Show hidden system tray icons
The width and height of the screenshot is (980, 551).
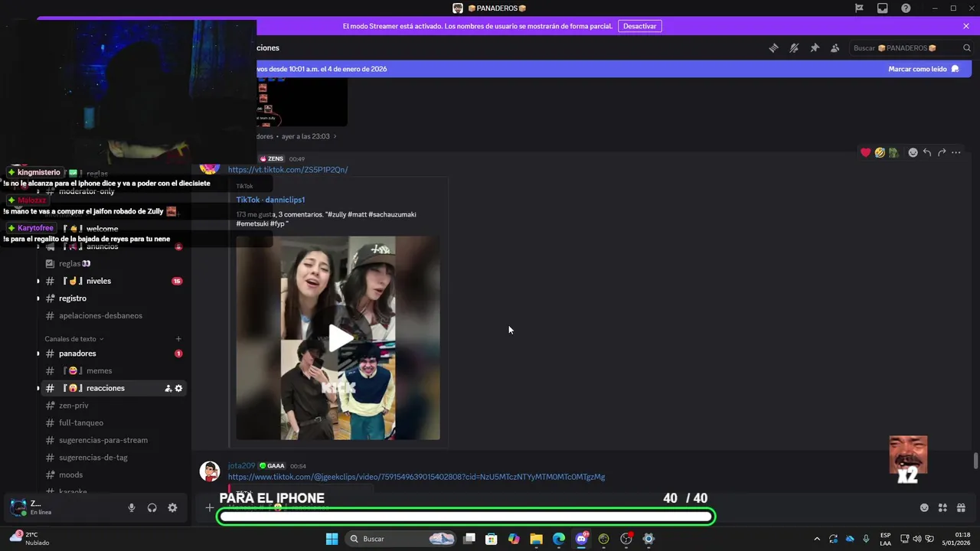[x=816, y=539]
